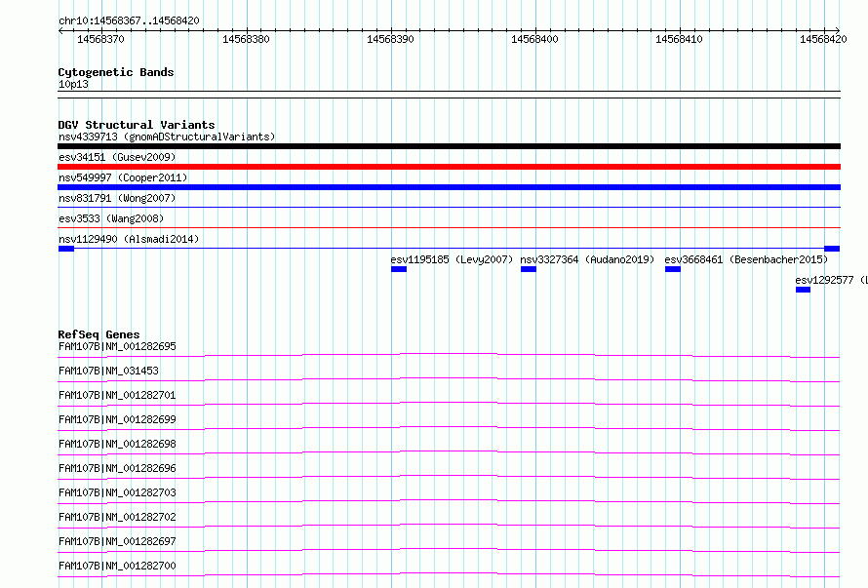Click the chr10:14568367..14568420 region label
Image resolution: width=868 pixels, height=588 pixels.
tap(129, 21)
